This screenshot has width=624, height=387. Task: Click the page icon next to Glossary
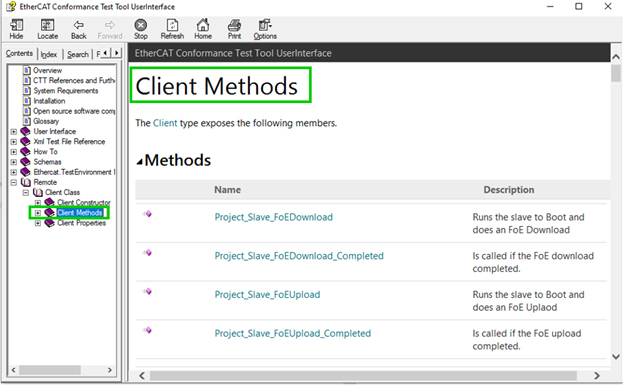point(27,121)
